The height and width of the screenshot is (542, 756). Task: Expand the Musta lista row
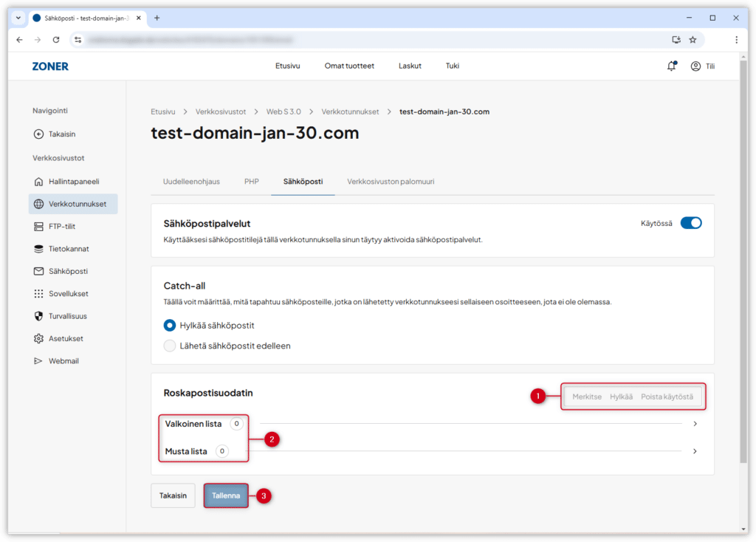pos(695,451)
